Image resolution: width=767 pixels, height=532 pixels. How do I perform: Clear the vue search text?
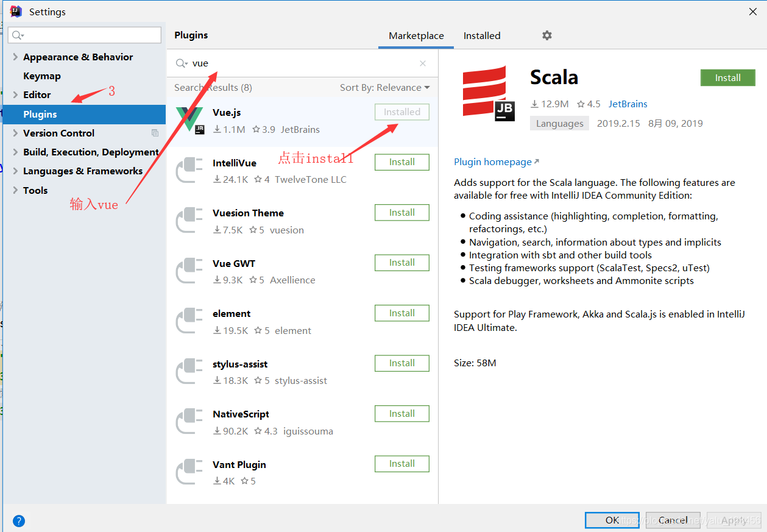(x=423, y=63)
